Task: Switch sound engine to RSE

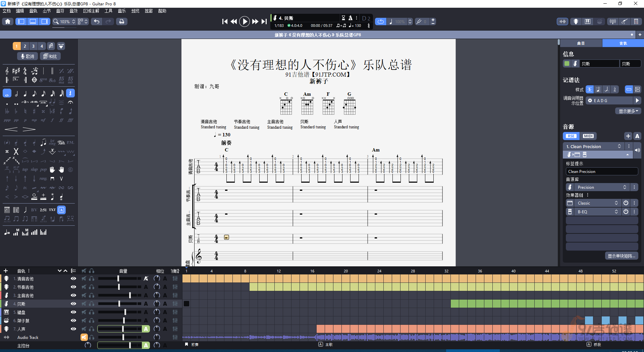Action: 571,136
